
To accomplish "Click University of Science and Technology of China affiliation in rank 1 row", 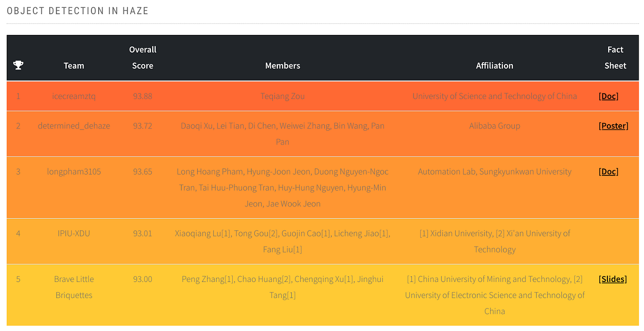I will tap(494, 96).
